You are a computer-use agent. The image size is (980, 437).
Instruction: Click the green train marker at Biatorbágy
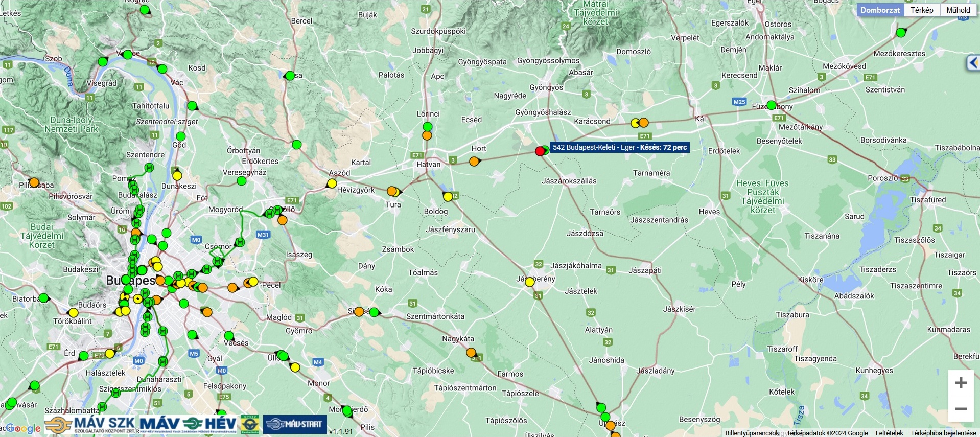click(43, 297)
